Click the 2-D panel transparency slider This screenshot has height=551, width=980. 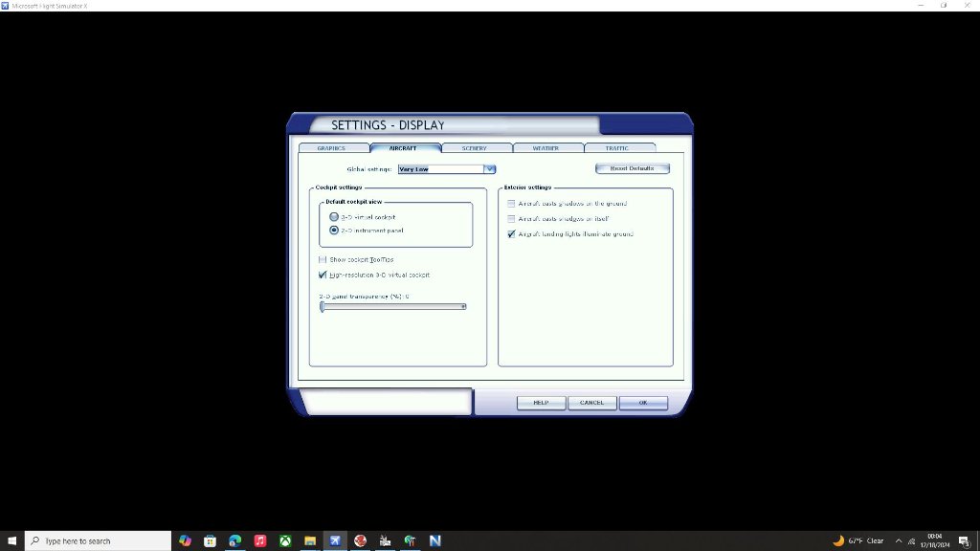[392, 306]
